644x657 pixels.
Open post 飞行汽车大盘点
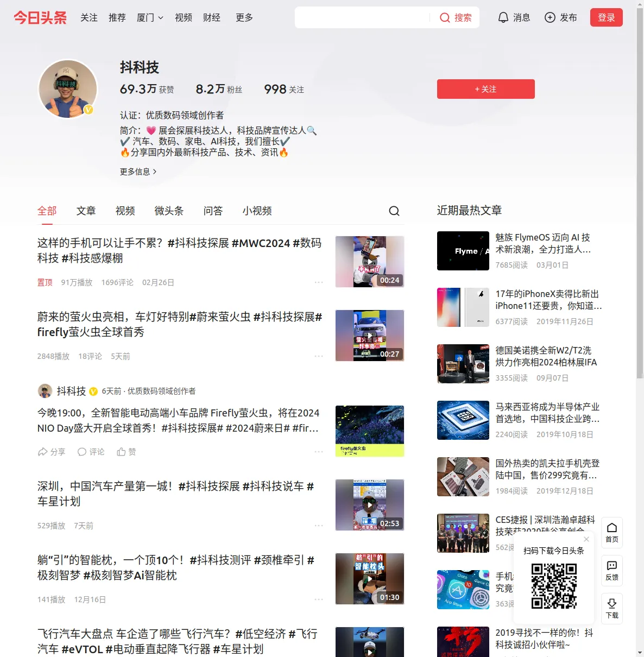point(178,641)
